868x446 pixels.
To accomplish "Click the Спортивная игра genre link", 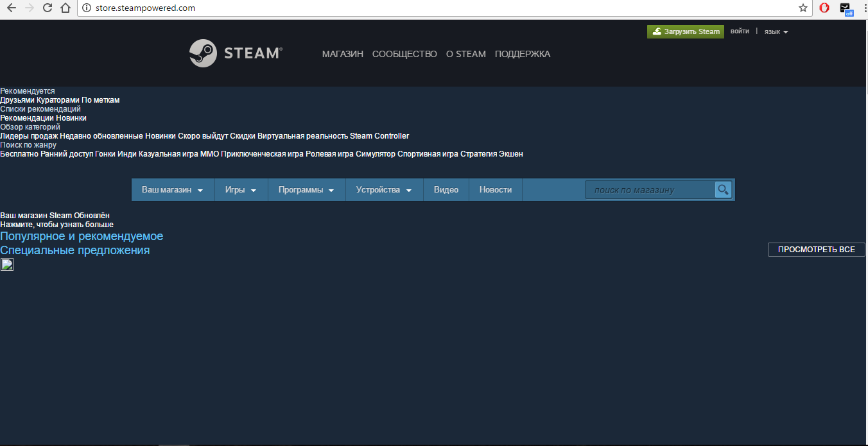I will click(428, 154).
